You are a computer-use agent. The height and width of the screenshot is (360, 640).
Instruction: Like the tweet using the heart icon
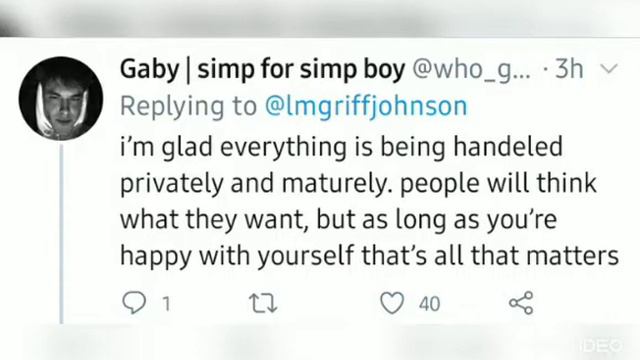tap(392, 303)
